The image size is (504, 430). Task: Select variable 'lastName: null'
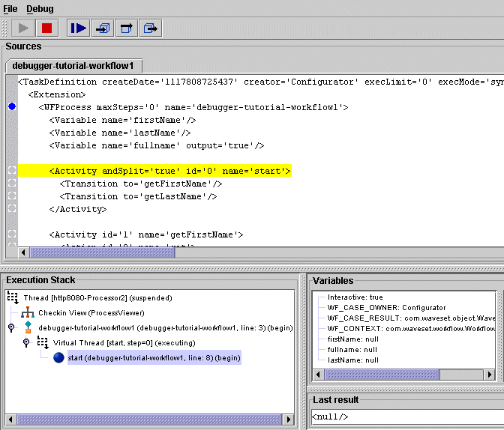point(353,360)
